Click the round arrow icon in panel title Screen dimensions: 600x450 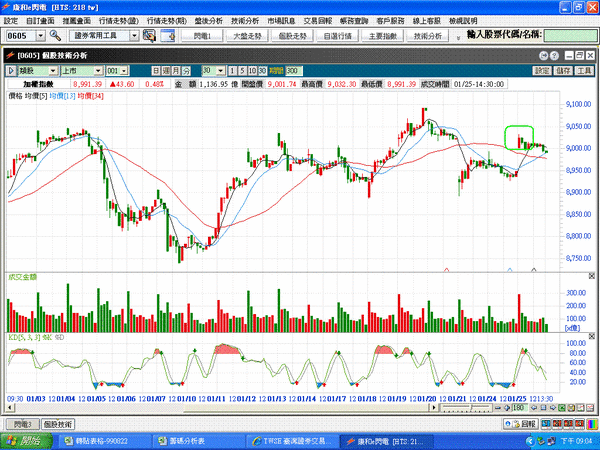click(x=544, y=56)
